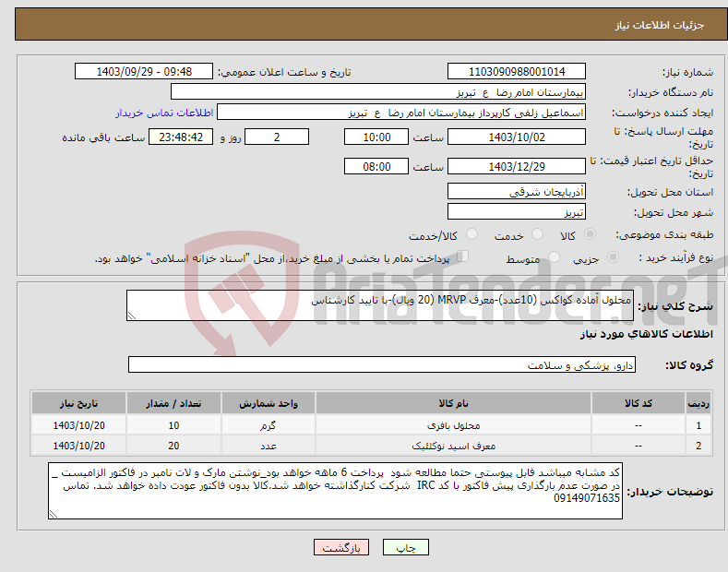Click the جزئیات اطلاعات نیاز page title
The image size is (728, 572).
[x=660, y=25]
